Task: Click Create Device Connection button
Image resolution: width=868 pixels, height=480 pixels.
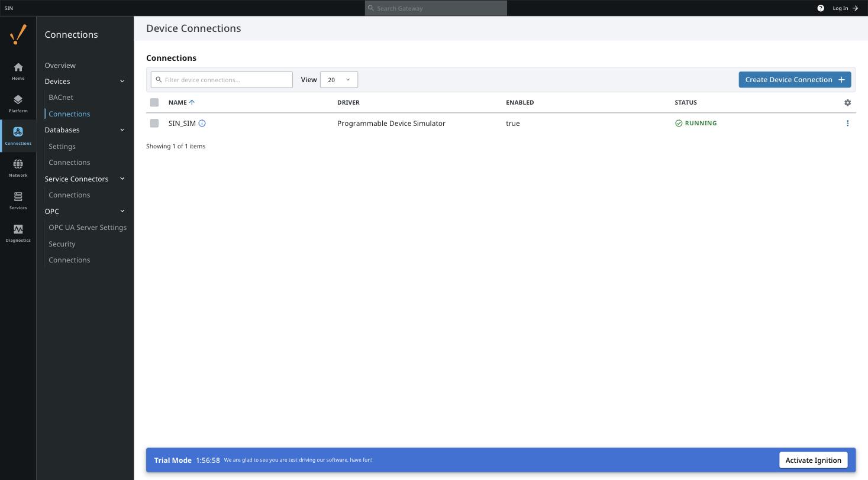Action: (x=795, y=80)
